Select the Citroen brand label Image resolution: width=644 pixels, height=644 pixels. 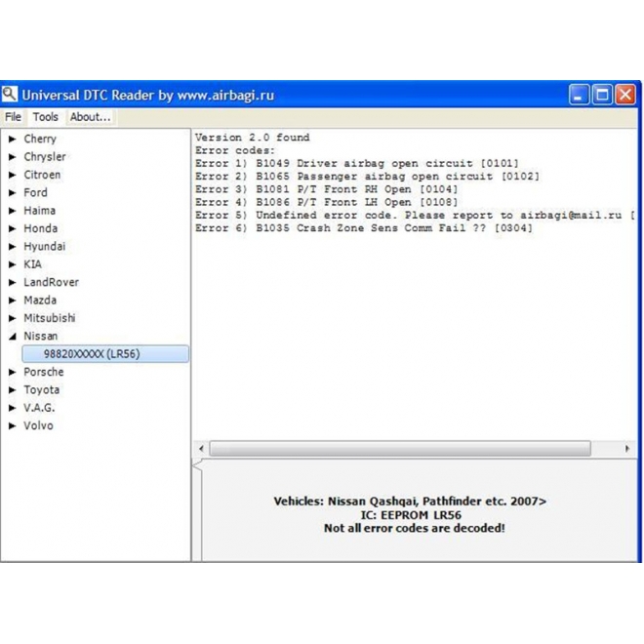coord(42,175)
